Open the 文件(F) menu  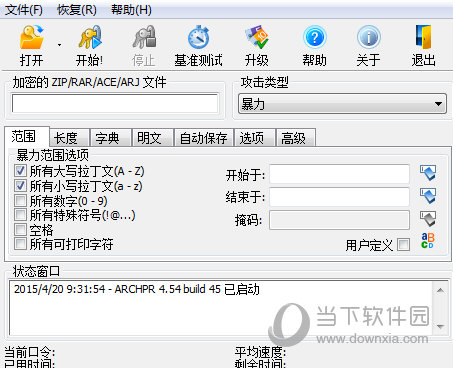pos(24,10)
